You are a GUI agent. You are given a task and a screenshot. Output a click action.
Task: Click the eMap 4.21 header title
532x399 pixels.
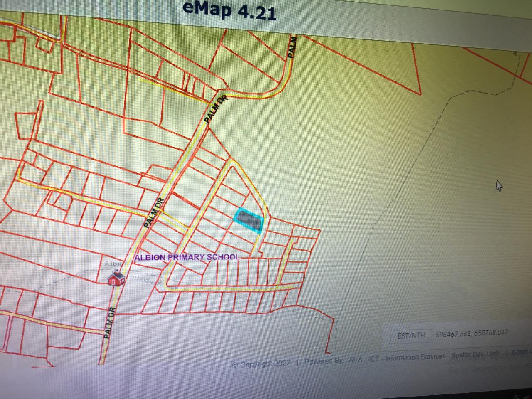click(x=229, y=10)
